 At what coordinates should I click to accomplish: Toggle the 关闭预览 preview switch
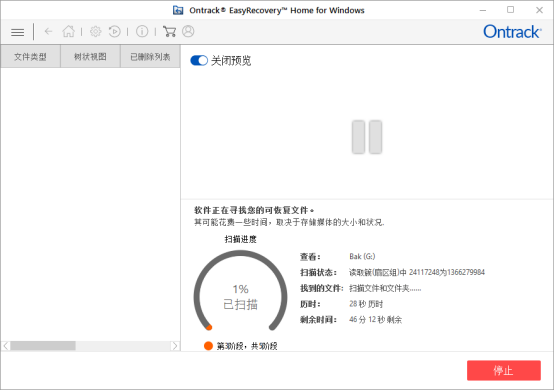[x=199, y=60]
